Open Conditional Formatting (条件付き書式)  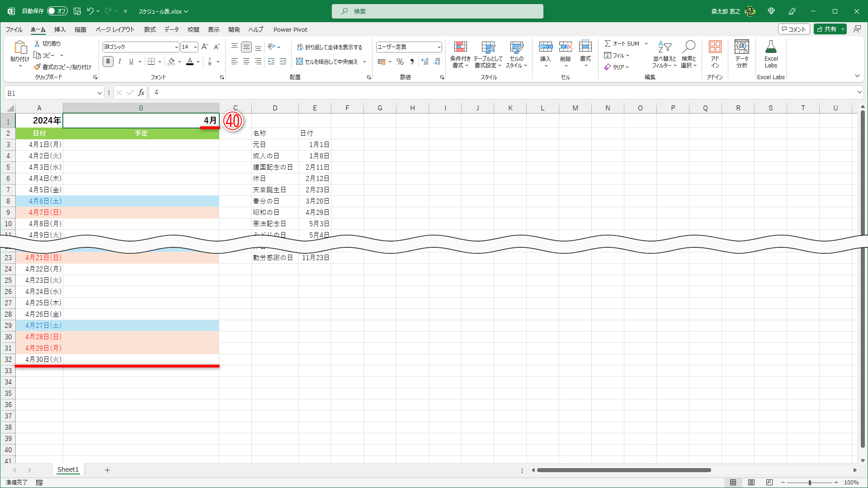460,54
